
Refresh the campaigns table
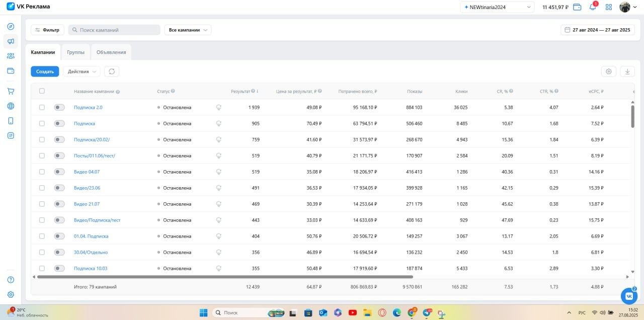pyautogui.click(x=112, y=71)
